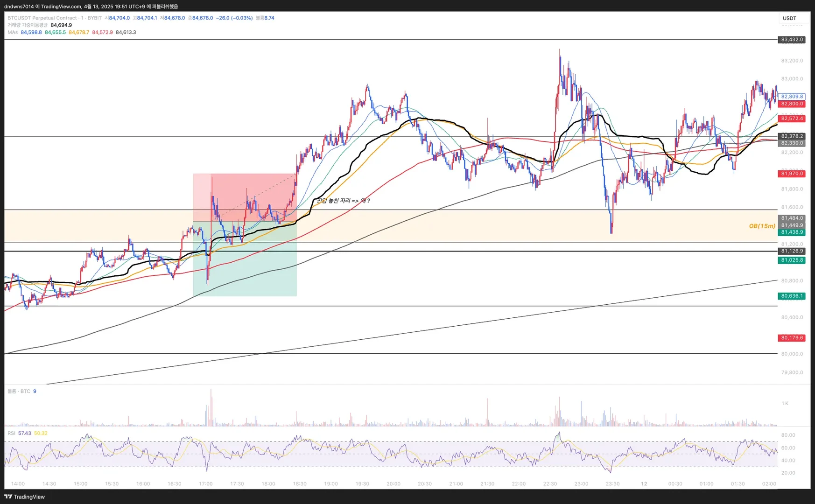
Task: Click the 82,378.2 horizontal line label
Action: click(x=792, y=136)
